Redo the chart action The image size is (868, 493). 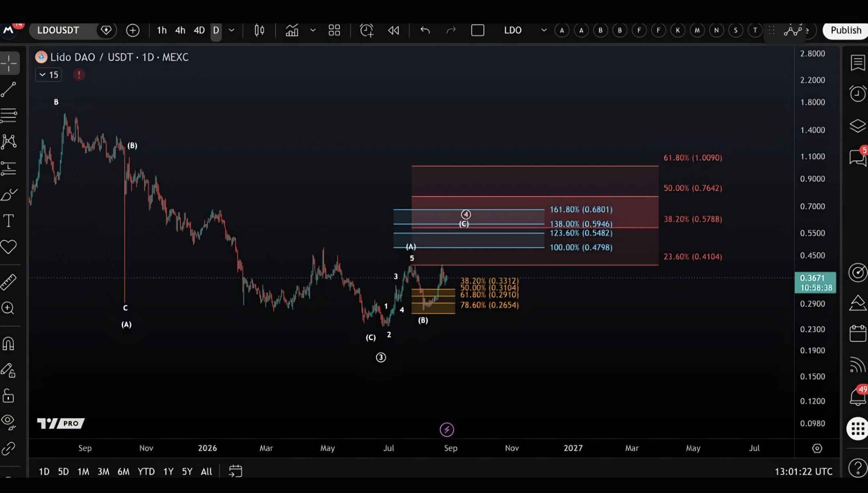[451, 30]
